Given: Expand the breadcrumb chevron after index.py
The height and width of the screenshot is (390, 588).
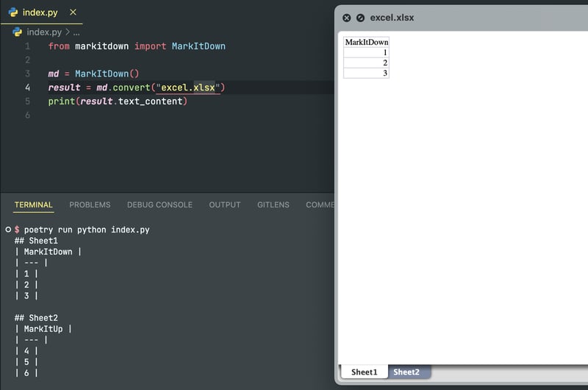Looking at the screenshot, I should 68,32.
